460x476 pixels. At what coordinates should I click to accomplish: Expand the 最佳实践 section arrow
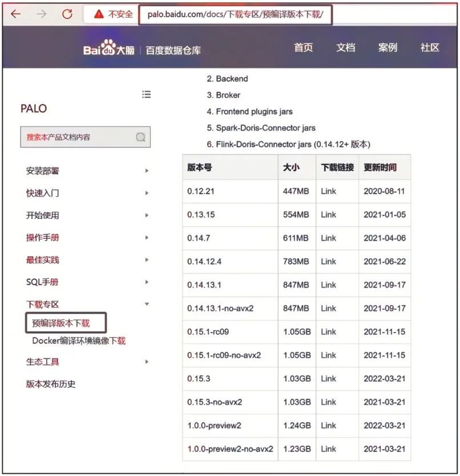coord(147,260)
